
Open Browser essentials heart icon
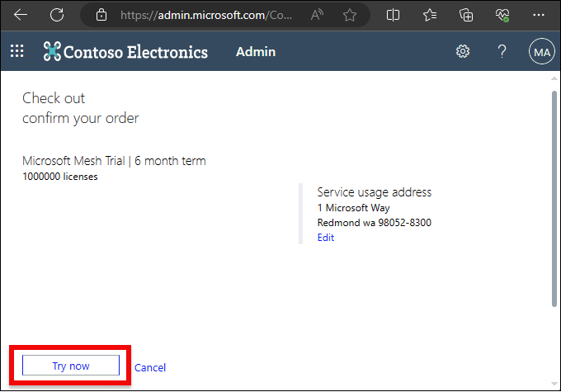click(502, 15)
